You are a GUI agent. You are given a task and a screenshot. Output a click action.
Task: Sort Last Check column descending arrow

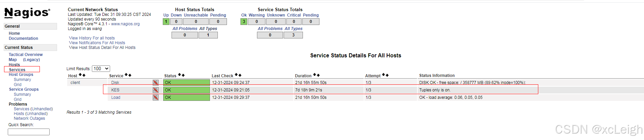(240, 75)
